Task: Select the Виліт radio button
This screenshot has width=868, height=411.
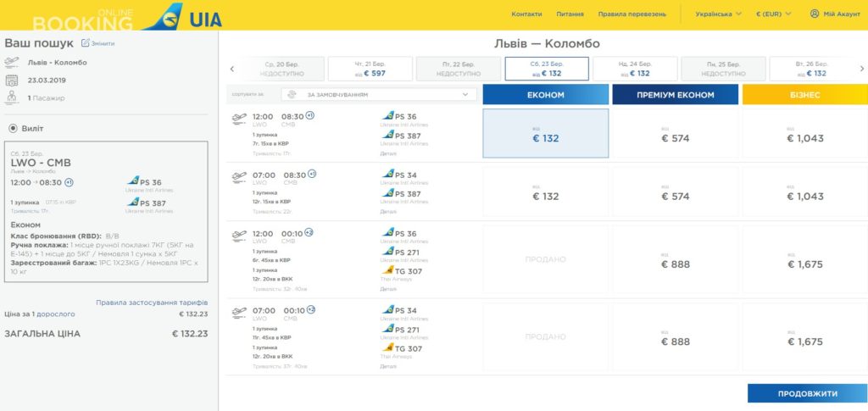Action: pyautogui.click(x=13, y=128)
